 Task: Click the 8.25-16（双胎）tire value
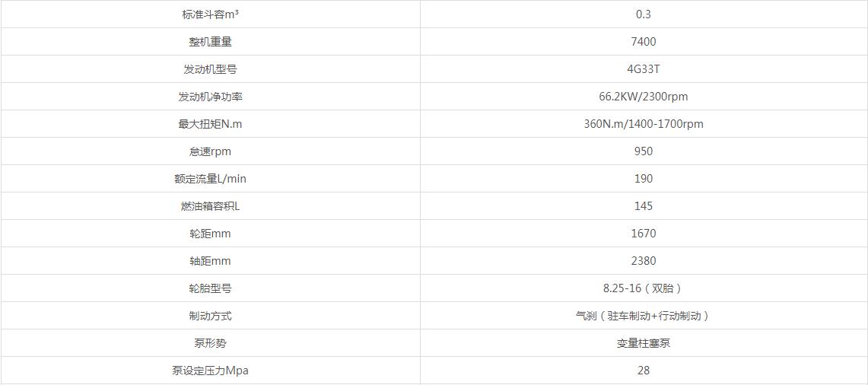coord(644,288)
